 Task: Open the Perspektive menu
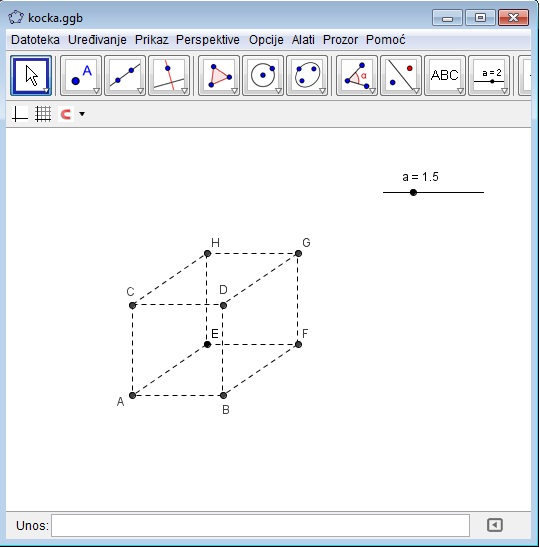click(208, 40)
